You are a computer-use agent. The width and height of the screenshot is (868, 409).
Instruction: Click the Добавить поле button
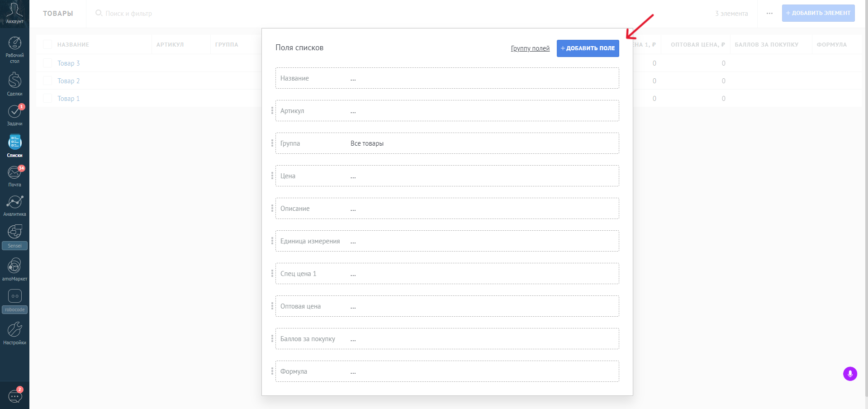point(588,48)
